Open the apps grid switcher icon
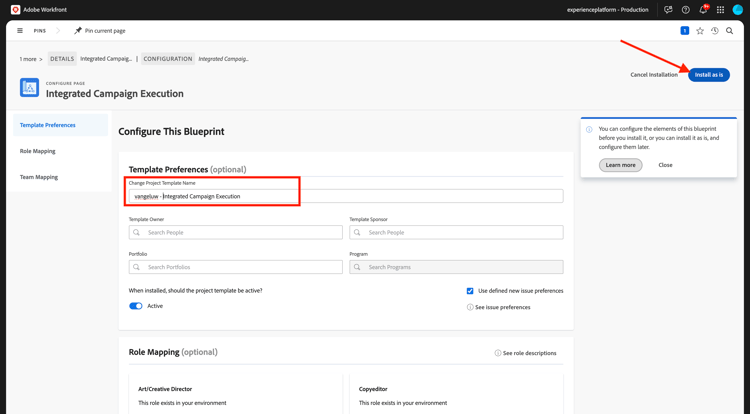The width and height of the screenshot is (750, 414). (720, 10)
